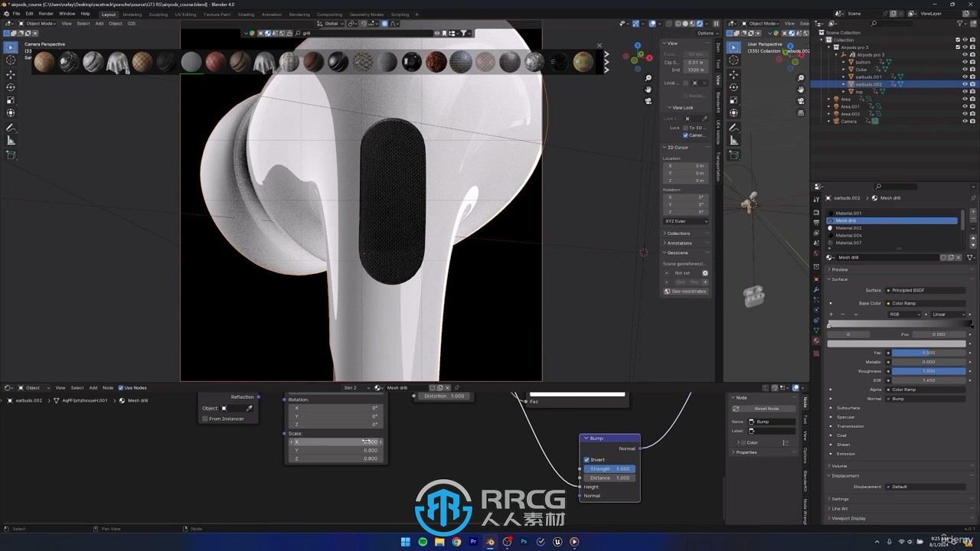Click the red brick material sphere thumbnail

click(x=216, y=62)
